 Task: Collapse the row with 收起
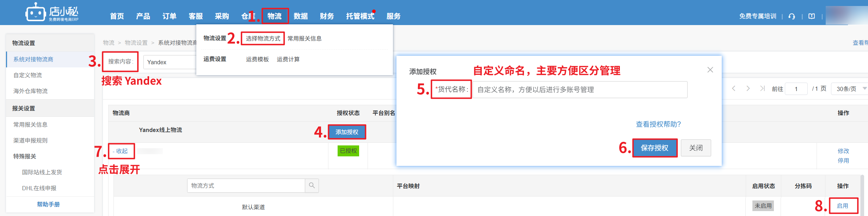[x=120, y=151]
